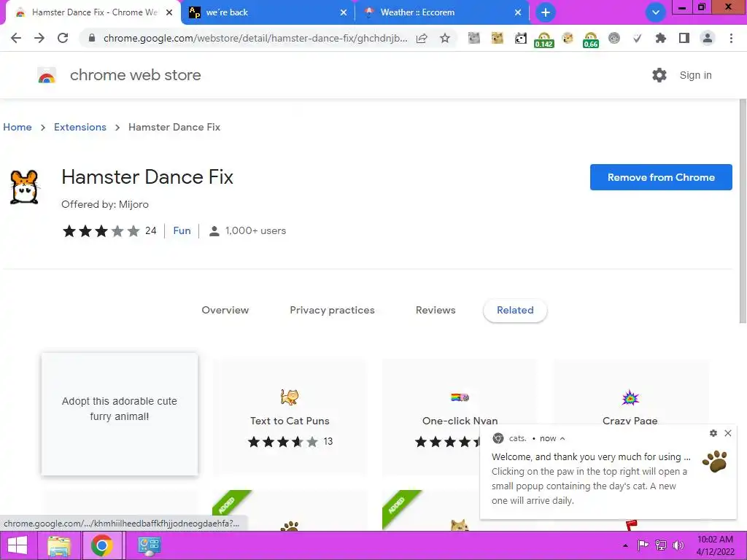Click the Sign in link
The image size is (747, 560).
pos(695,75)
